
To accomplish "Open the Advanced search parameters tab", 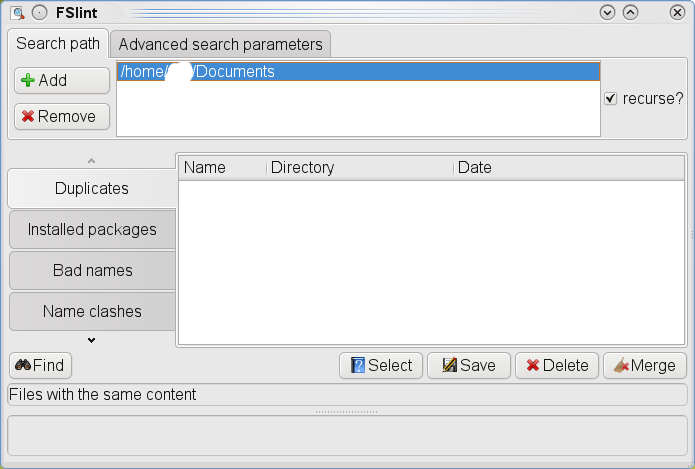I will [220, 44].
